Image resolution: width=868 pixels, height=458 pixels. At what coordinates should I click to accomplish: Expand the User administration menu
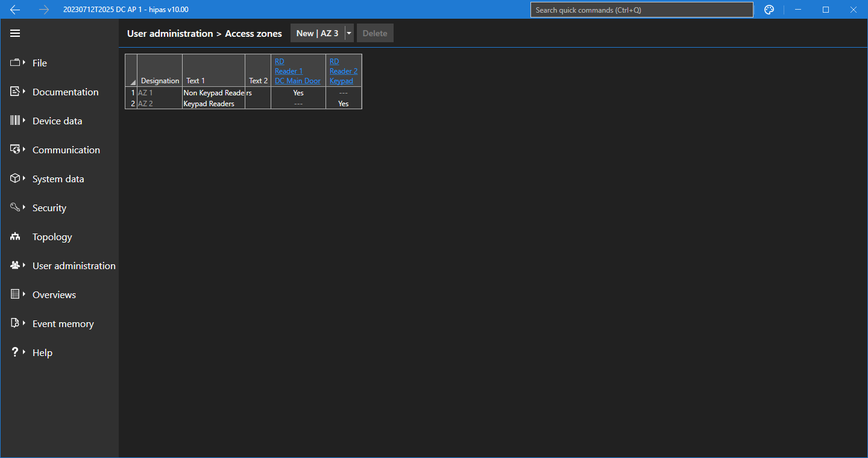pos(74,266)
